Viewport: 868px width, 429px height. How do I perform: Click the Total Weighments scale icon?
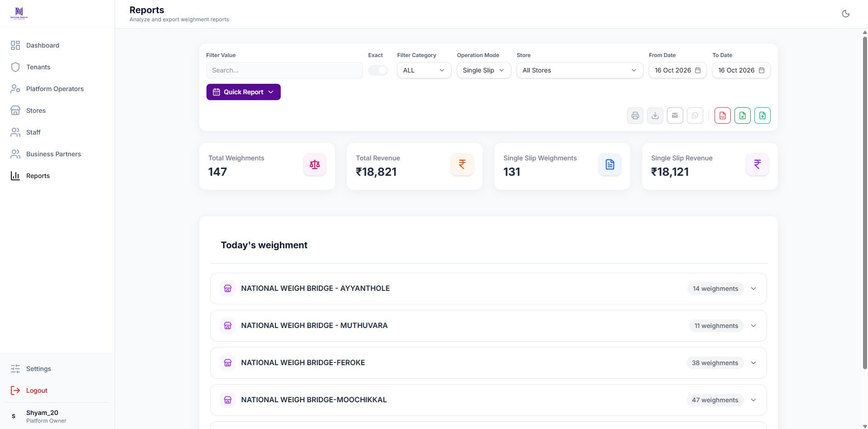315,164
